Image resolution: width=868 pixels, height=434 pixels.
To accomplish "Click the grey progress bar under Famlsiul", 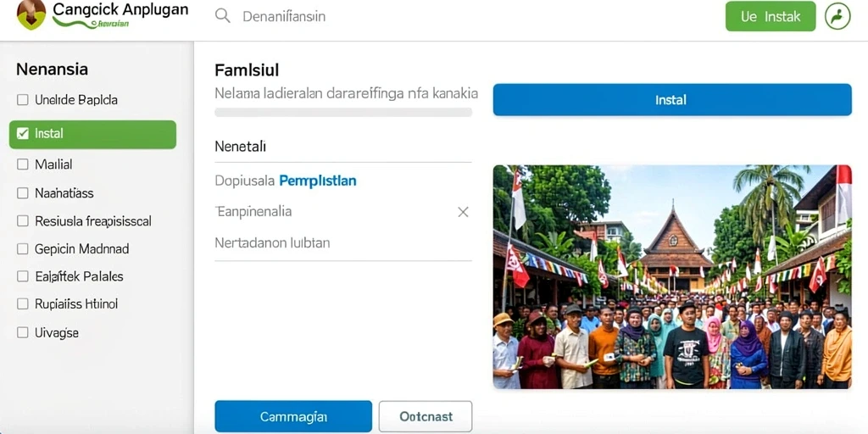I will [343, 113].
